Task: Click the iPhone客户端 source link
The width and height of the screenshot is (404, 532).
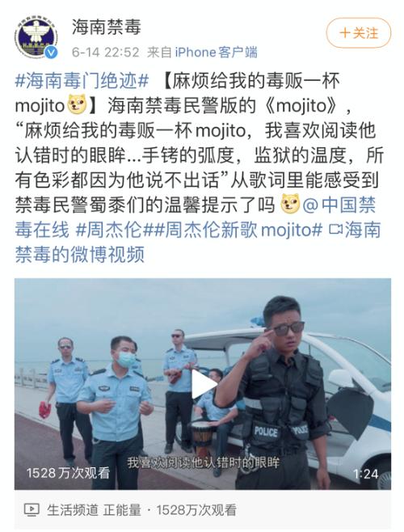Action: [x=216, y=53]
